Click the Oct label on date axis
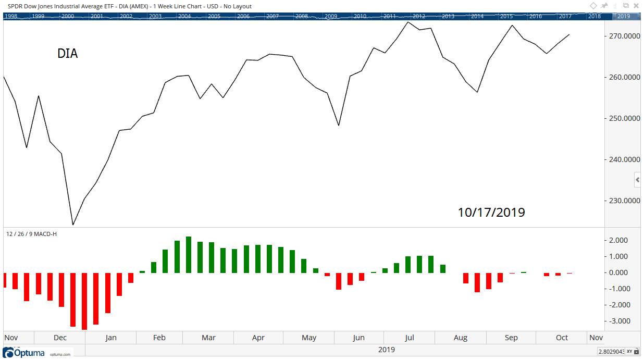Viewport: 644px width, 360px height. click(562, 338)
